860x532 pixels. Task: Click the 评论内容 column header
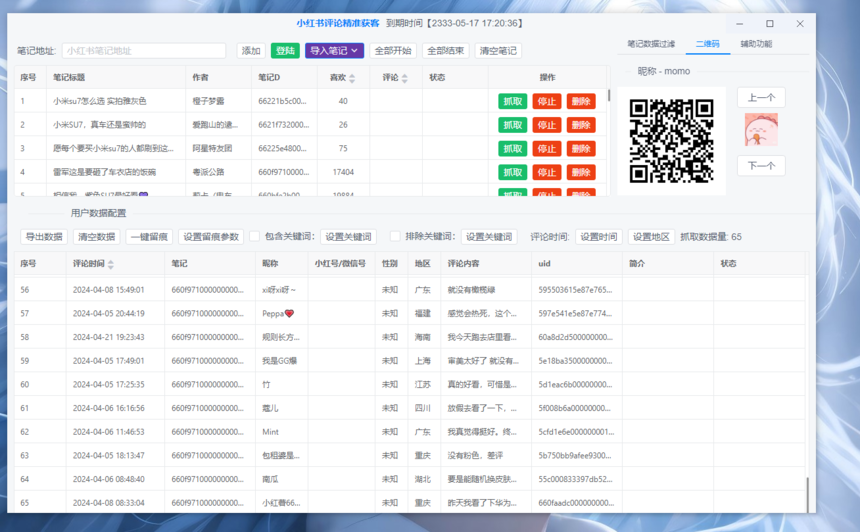point(463,264)
